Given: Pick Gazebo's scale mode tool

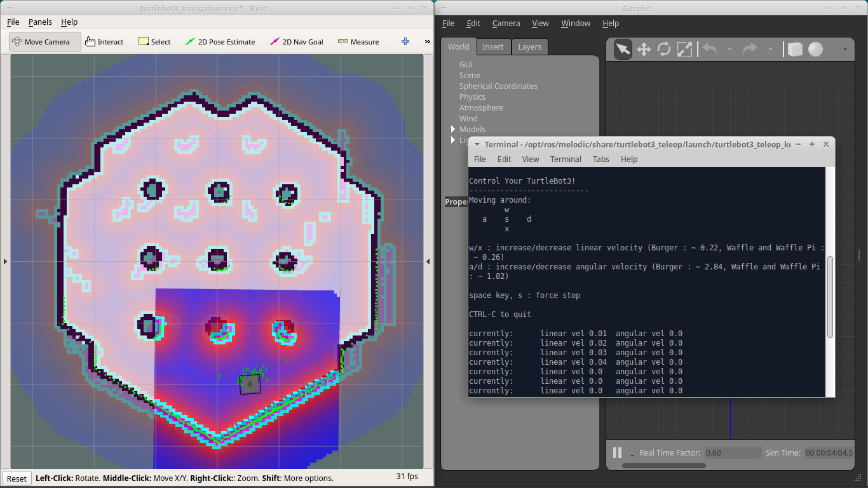Looking at the screenshot, I should click(686, 49).
